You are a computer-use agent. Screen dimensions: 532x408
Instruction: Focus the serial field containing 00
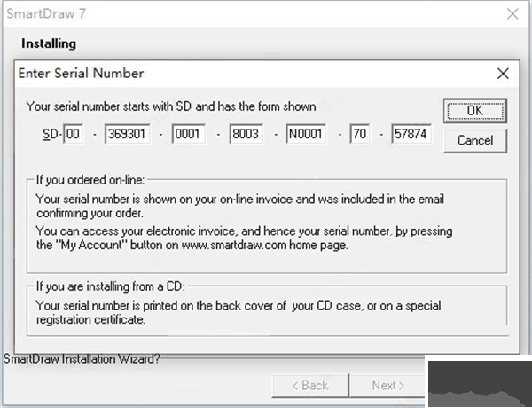74,134
